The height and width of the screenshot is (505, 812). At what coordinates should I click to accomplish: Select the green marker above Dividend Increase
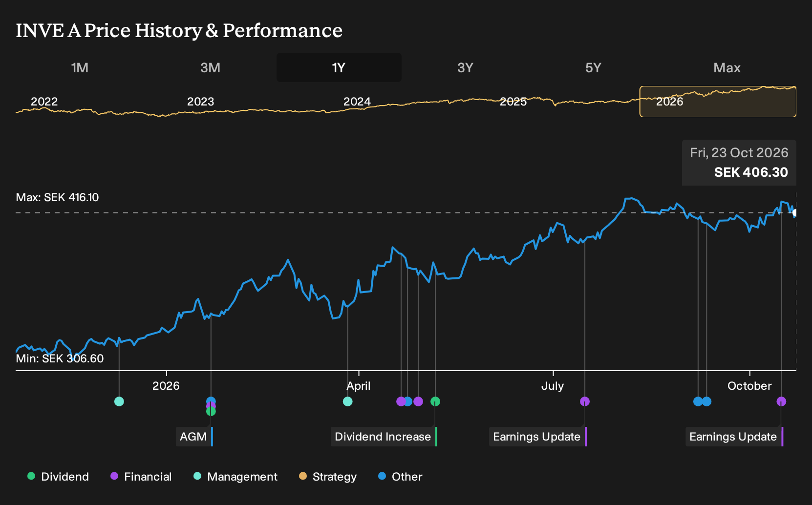pyautogui.click(x=435, y=401)
